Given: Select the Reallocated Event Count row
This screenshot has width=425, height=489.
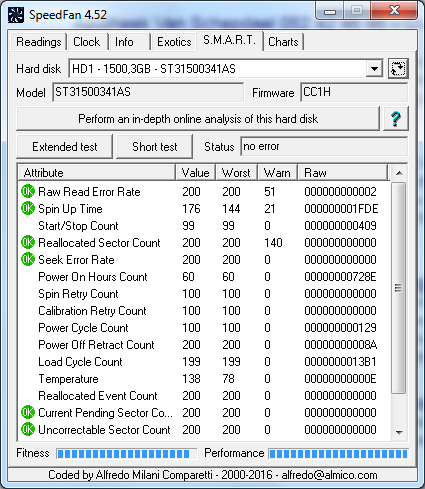Looking at the screenshot, I should pyautogui.click(x=204, y=396).
